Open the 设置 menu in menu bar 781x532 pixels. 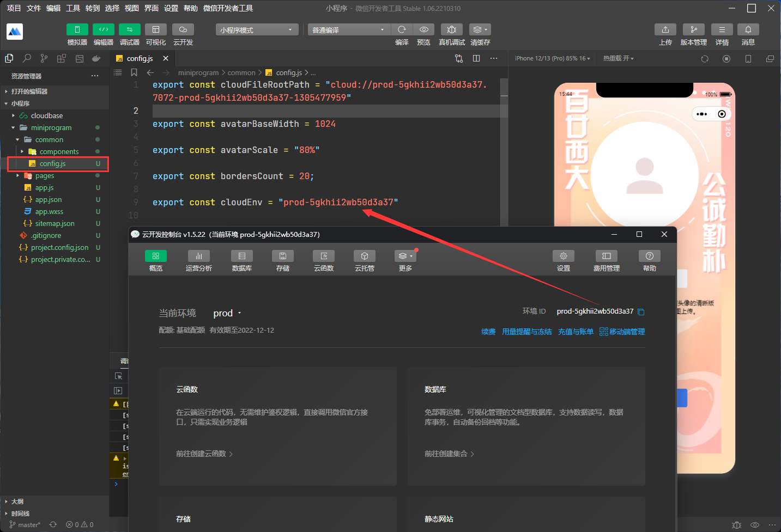[x=171, y=8]
